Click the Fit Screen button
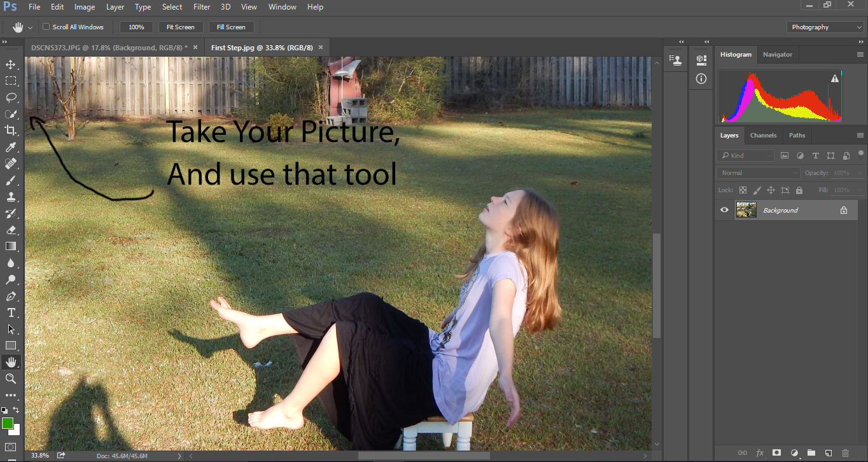 click(x=181, y=27)
